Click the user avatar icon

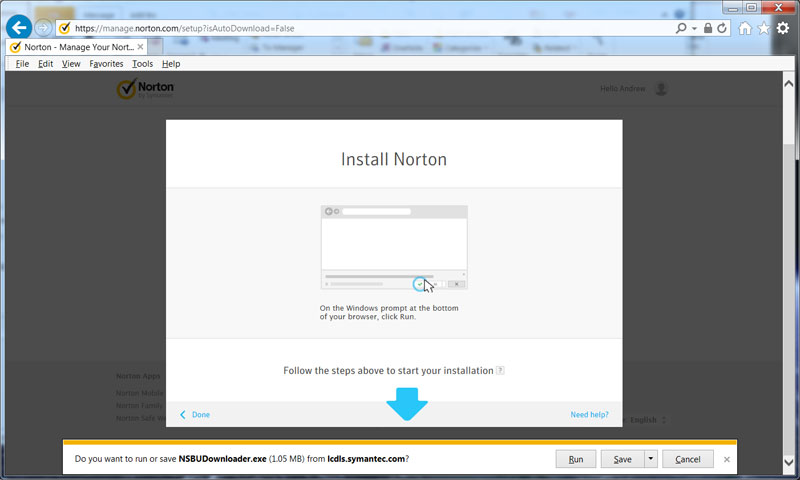tap(661, 89)
